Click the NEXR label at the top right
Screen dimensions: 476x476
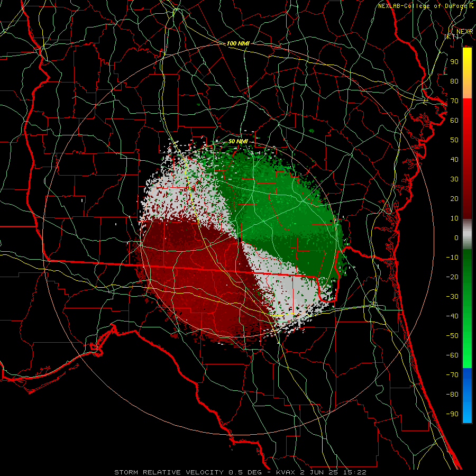[465, 32]
